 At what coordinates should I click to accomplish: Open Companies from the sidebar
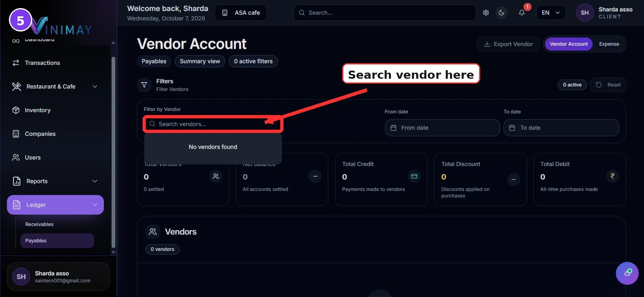tap(55, 134)
